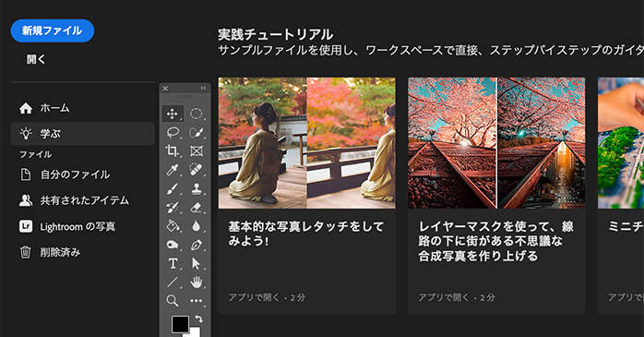Viewport: 644px width, 337px height.
Task: Select the Crop tool
Action: click(173, 150)
